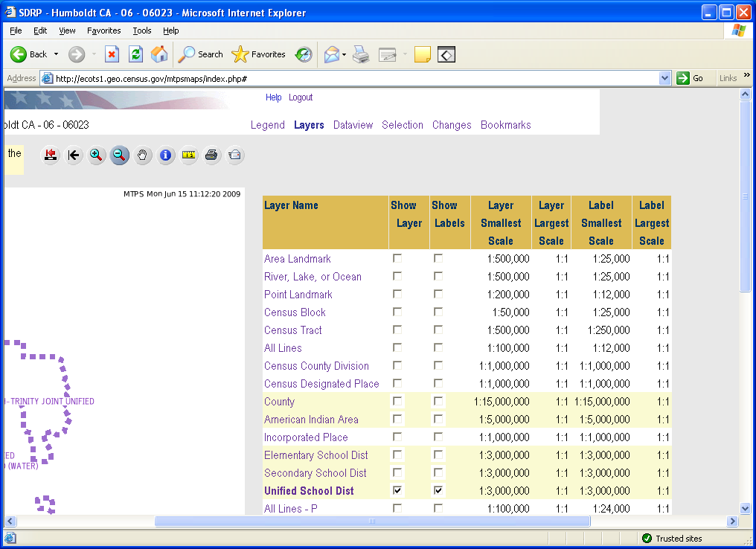The width and height of the screenshot is (756, 549).
Task: Click the browser Refresh button
Action: (x=135, y=54)
